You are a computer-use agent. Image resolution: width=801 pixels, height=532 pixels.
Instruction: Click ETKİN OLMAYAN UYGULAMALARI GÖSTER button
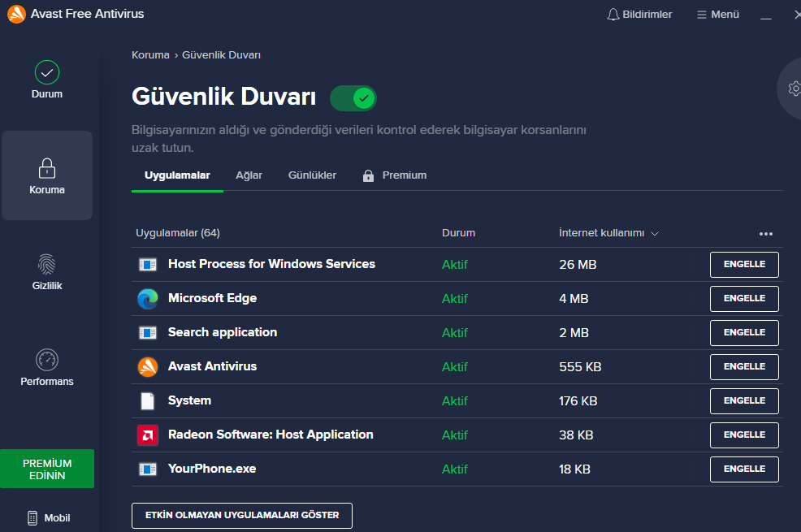coord(242,516)
